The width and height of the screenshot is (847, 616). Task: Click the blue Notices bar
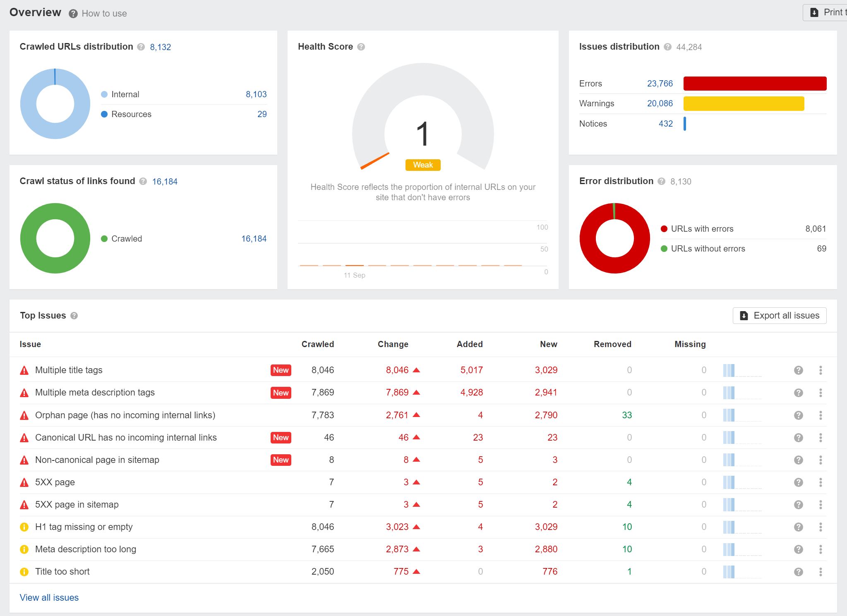tap(685, 124)
